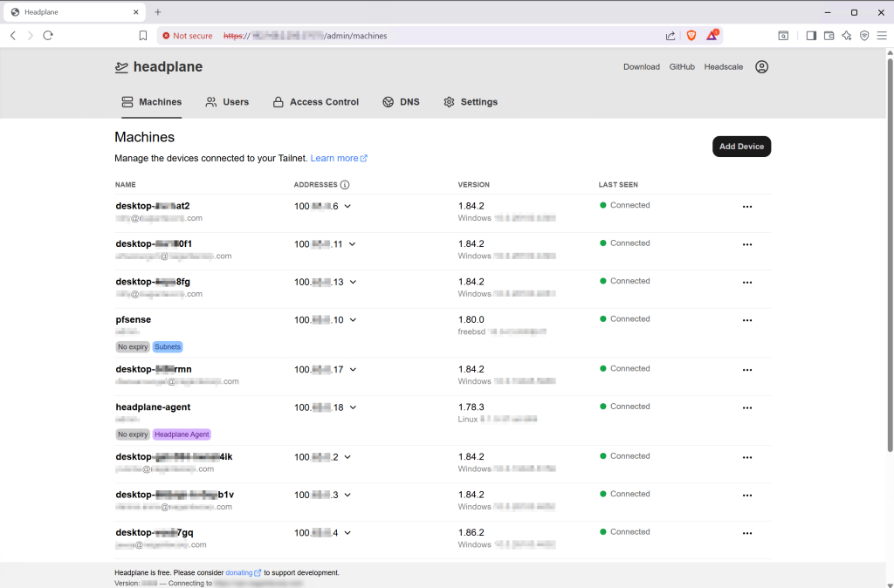894x588 pixels.
Task: Expand addresses for the IP ending .4
Action: pyautogui.click(x=347, y=533)
